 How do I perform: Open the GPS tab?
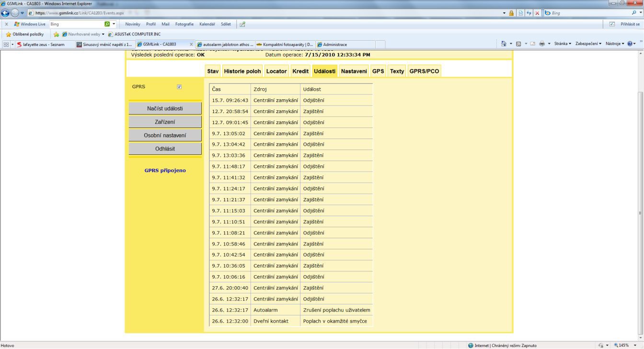click(x=378, y=71)
